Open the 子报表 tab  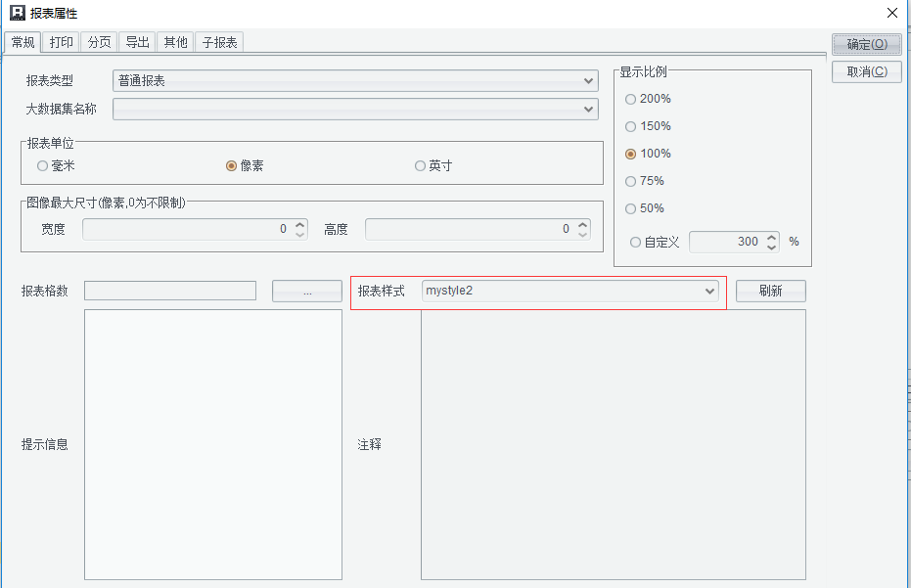click(219, 42)
